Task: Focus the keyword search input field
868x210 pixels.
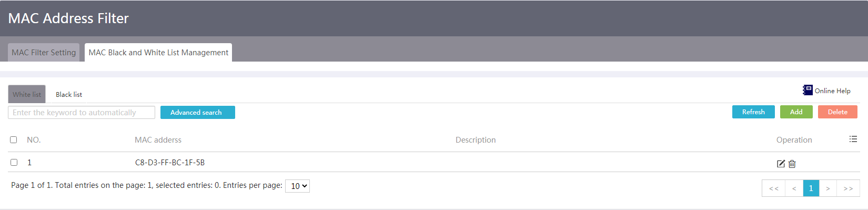Action: pyautogui.click(x=82, y=113)
